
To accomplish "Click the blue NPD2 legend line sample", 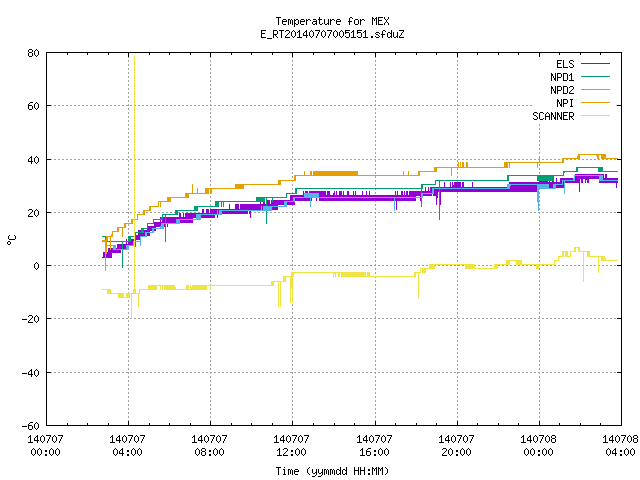I will coord(596,89).
